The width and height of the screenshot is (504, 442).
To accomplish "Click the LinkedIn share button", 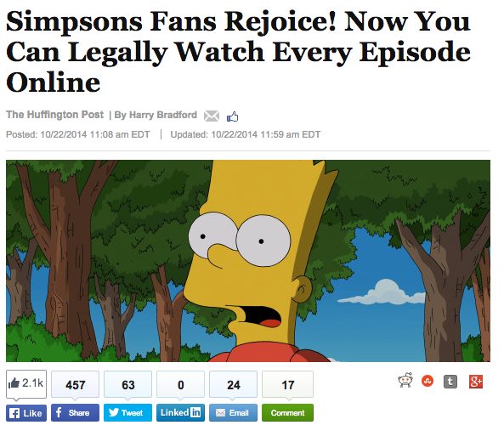I will (180, 412).
